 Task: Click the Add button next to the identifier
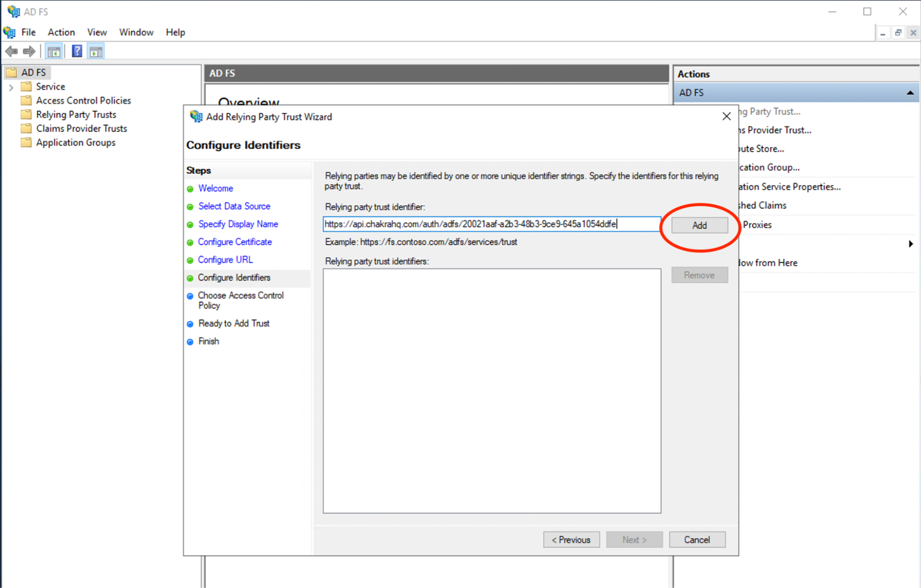coord(699,225)
